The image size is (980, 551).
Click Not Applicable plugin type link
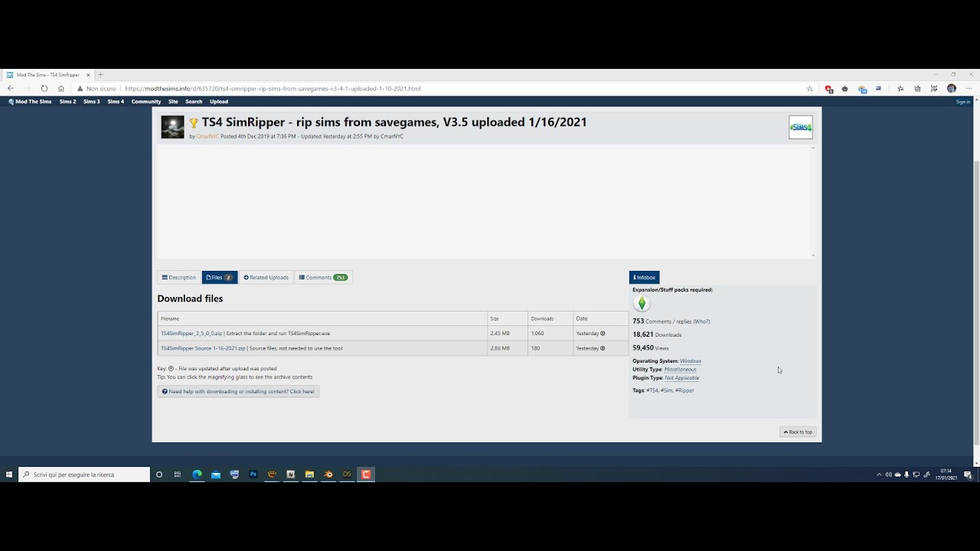pos(682,378)
